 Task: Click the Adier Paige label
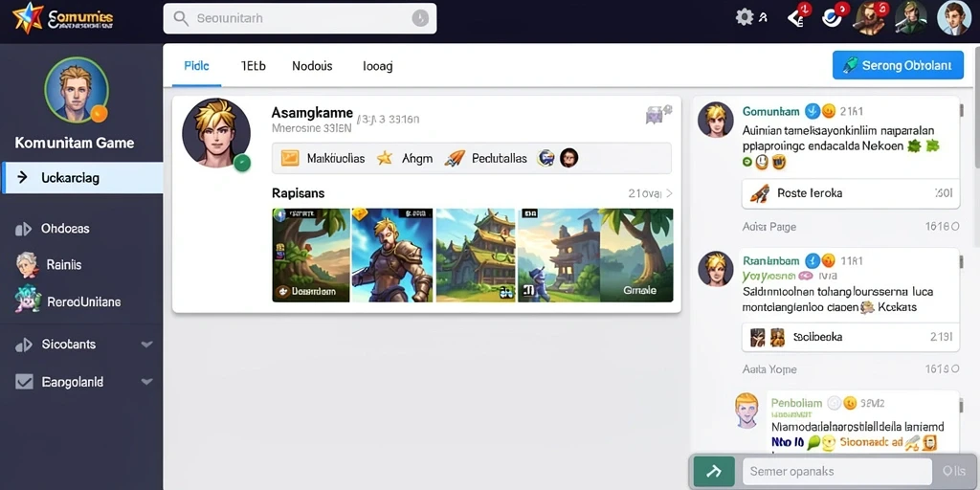click(768, 227)
